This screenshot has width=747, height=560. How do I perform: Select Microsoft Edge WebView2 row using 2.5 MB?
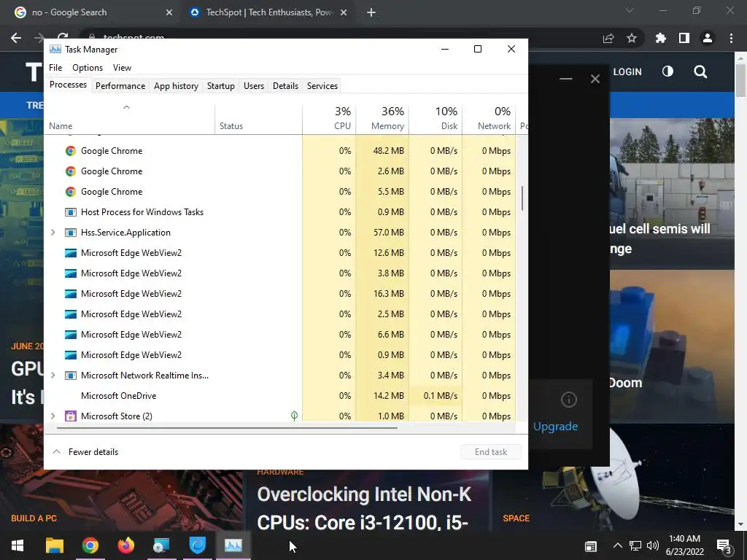coord(280,314)
